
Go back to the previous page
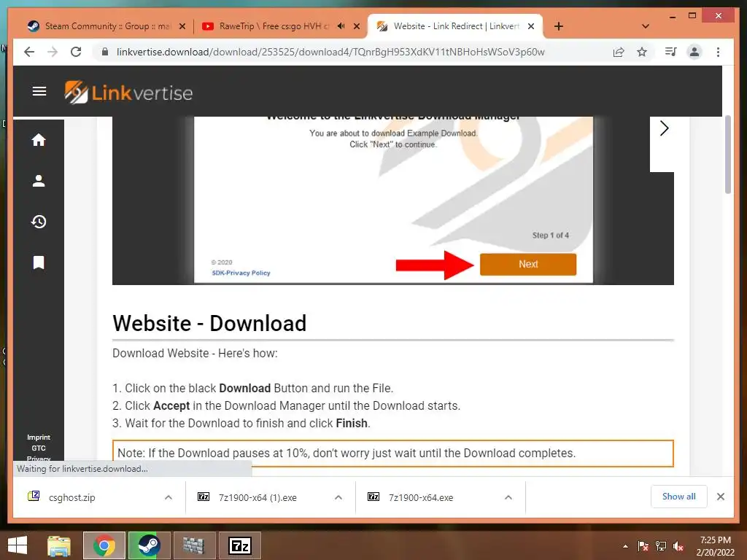pos(29,52)
